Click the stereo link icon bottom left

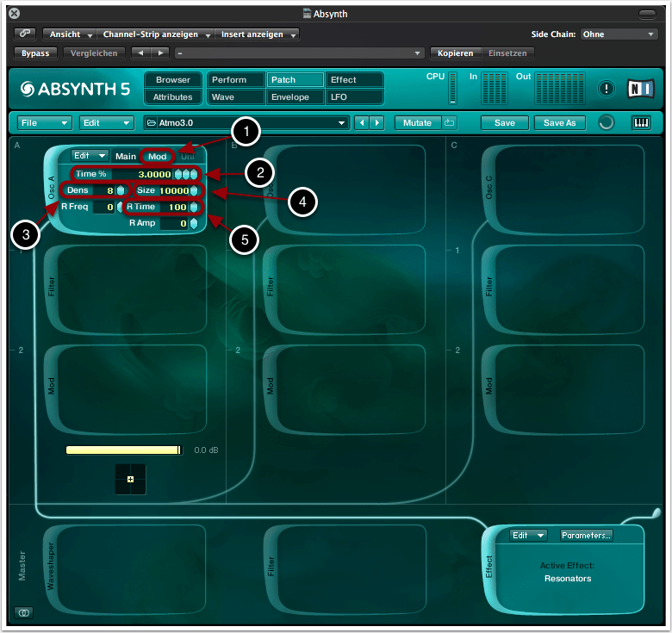tap(23, 612)
